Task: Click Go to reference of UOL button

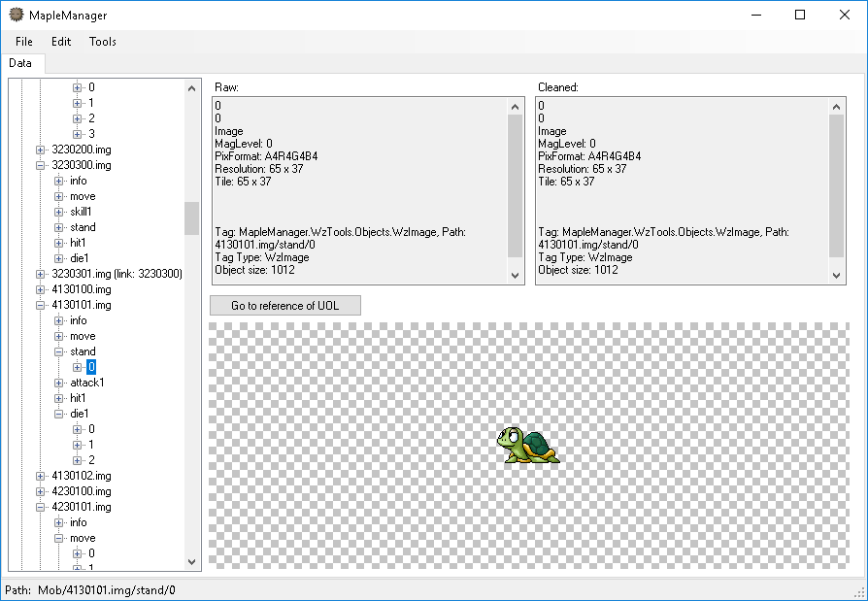Action: (x=285, y=306)
